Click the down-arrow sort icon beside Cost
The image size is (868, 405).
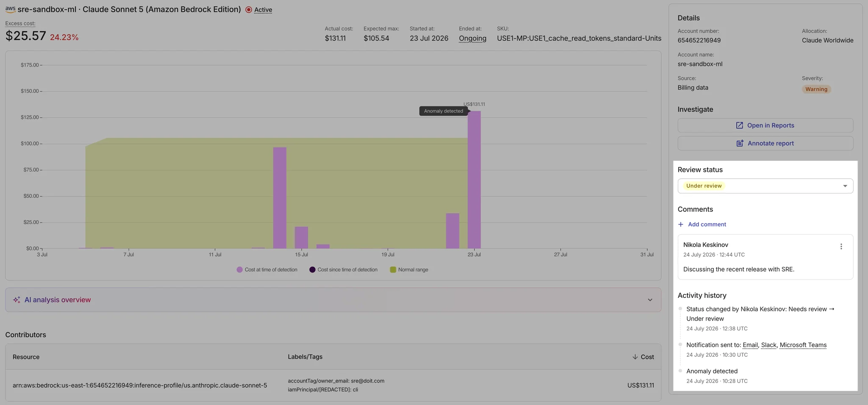635,357
